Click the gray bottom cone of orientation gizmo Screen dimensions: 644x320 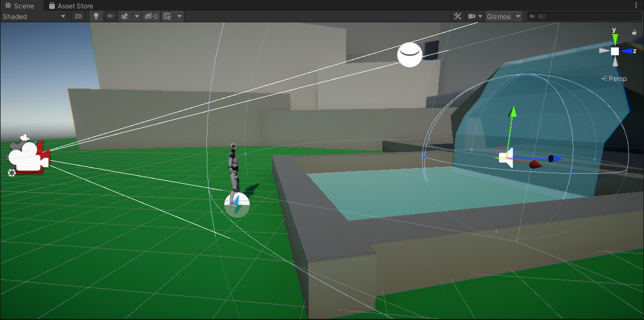615,61
